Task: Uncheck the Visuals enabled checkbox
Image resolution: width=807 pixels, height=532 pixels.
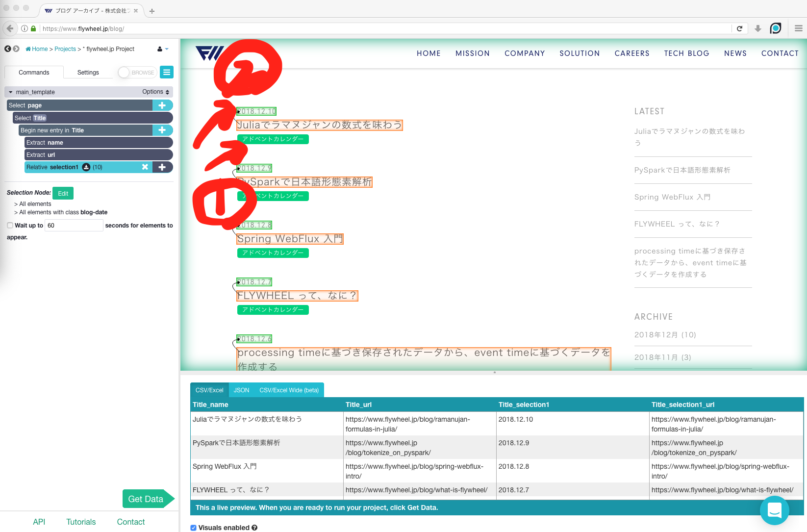Action: coord(194,528)
